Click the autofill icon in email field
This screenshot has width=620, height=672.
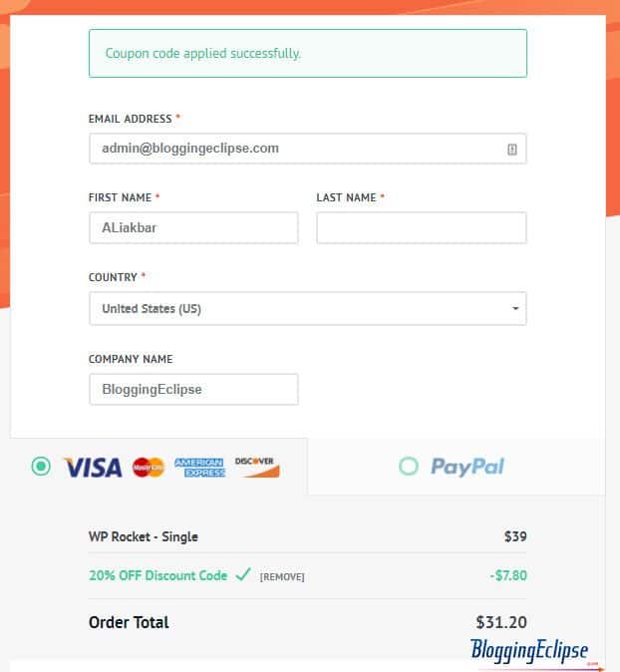click(x=512, y=150)
